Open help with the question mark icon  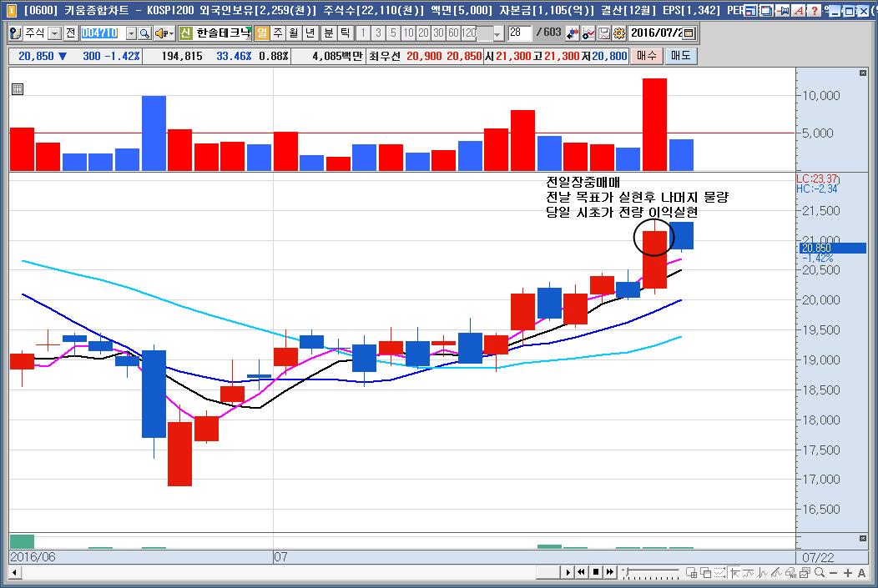click(815, 10)
